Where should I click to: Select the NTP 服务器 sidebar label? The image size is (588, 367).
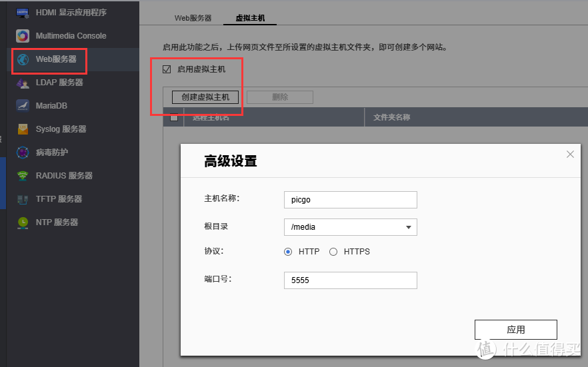[x=57, y=222]
